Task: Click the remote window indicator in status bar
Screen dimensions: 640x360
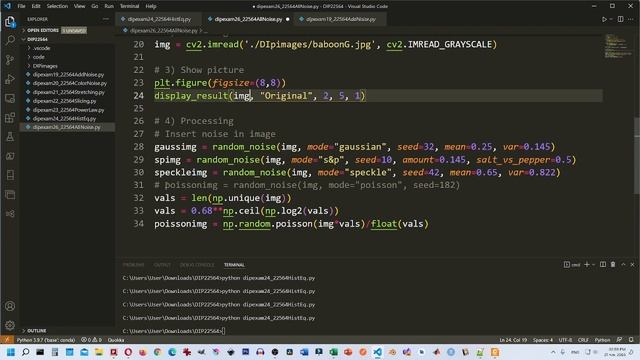Action: 7,340
